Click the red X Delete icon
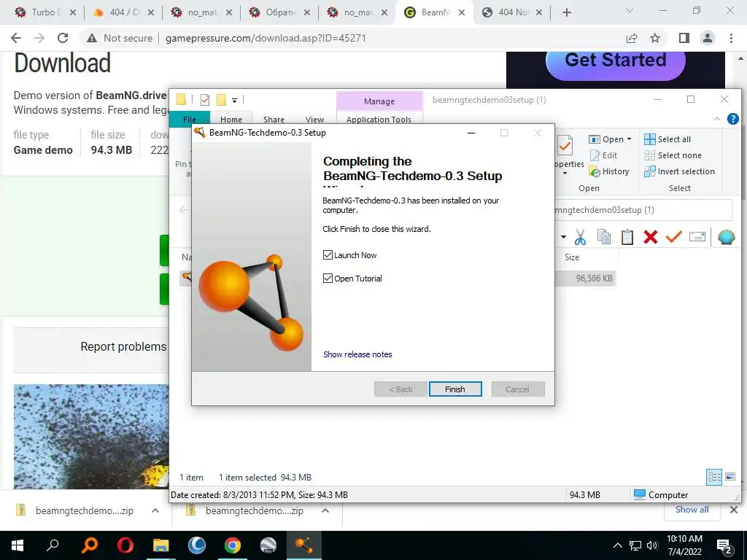 pos(650,237)
